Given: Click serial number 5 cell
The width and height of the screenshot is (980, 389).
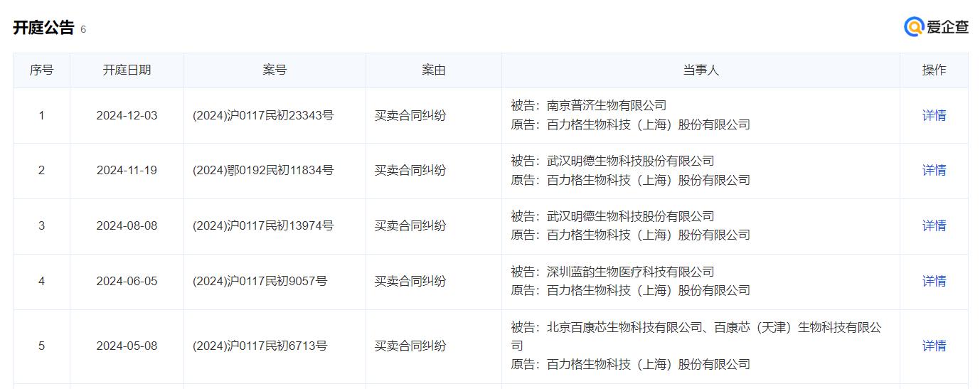Looking at the screenshot, I should coord(41,346).
